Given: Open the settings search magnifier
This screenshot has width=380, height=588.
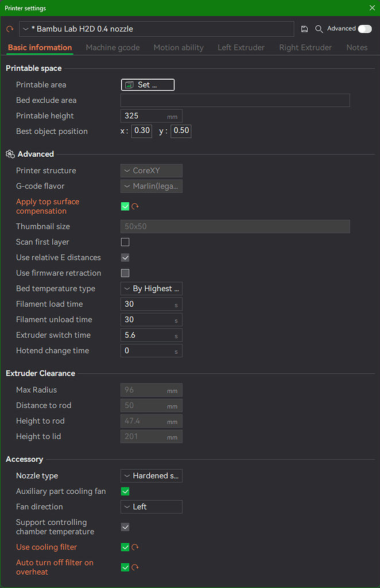Looking at the screenshot, I should tap(319, 29).
